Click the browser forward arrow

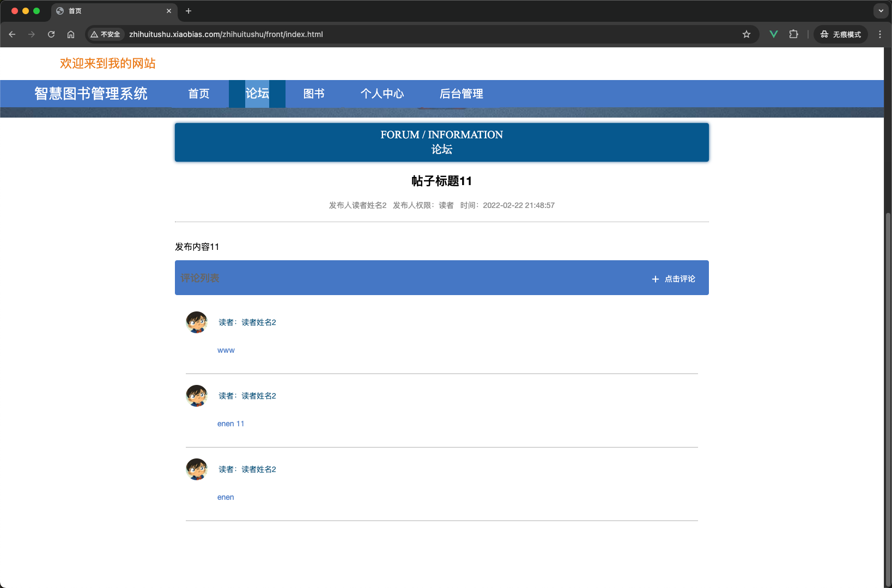[32, 34]
